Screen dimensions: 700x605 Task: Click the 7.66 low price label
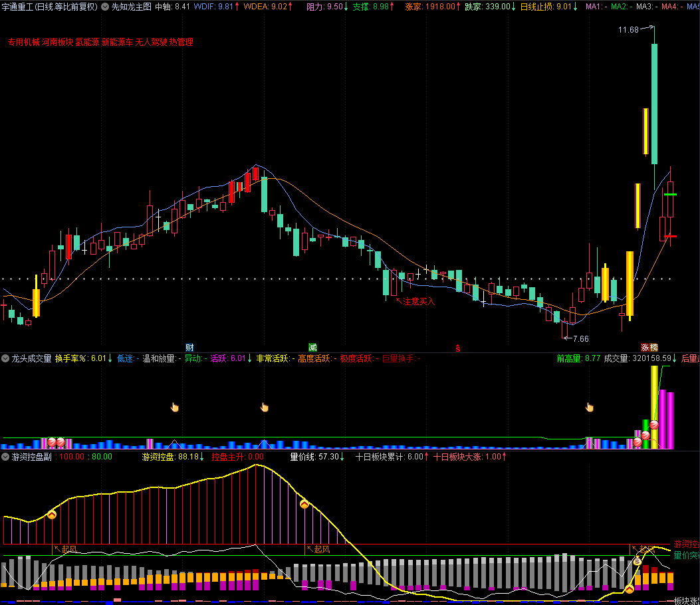[580, 338]
